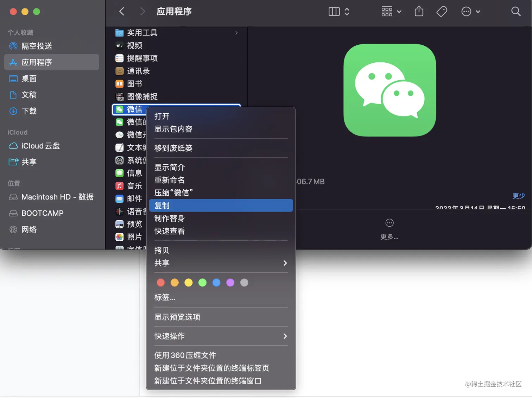Choose 新建位于文件夹位置的终端窗口
The height and width of the screenshot is (398, 532).
point(221,381)
